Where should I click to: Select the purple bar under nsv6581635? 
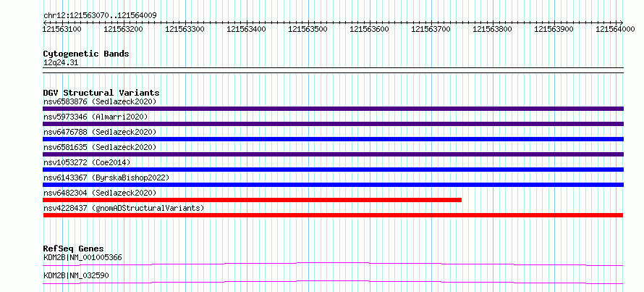coord(333,154)
